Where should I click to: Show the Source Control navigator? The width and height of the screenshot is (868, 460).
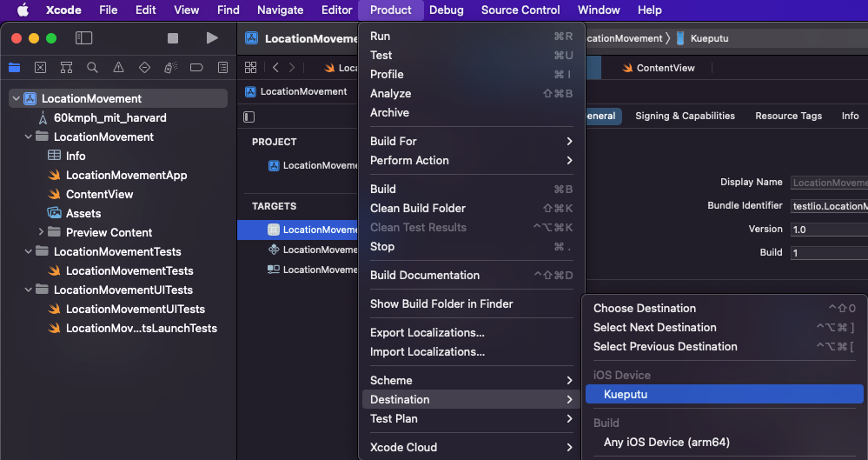coord(41,68)
